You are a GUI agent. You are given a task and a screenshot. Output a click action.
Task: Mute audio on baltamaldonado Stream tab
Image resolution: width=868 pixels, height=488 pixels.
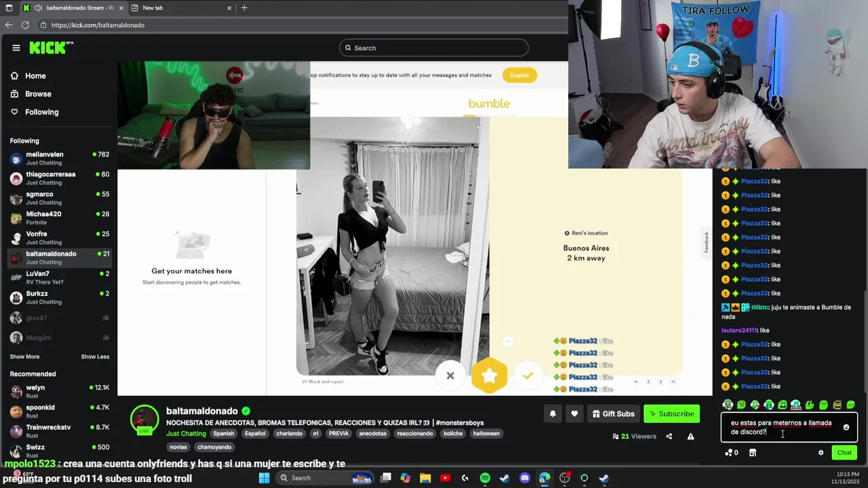[37, 7]
